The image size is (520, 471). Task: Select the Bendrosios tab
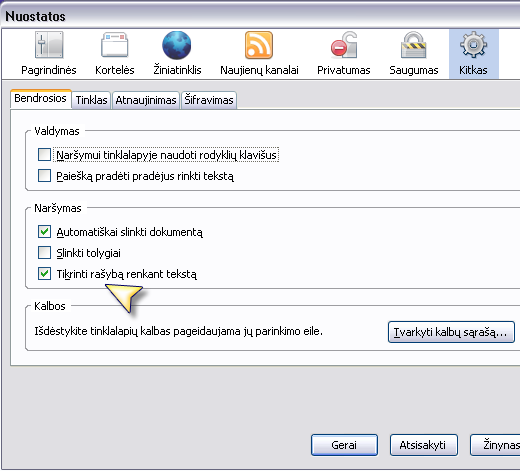tap(41, 98)
